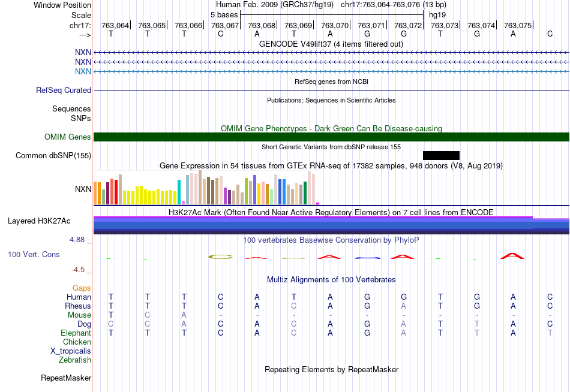The height and width of the screenshot is (392, 570).
Task: Open OMIM Gene Phenotypes track title
Action: [331, 128]
